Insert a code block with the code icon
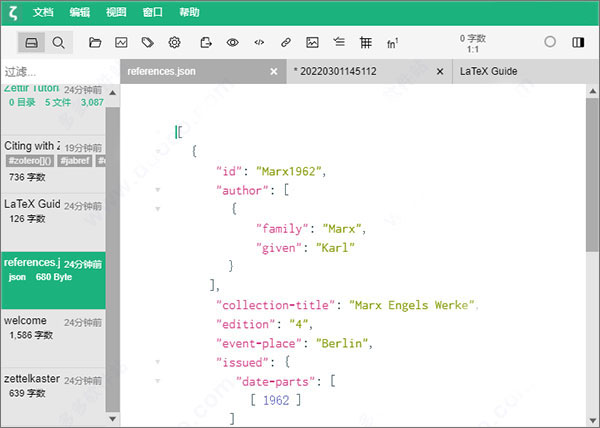 [259, 42]
